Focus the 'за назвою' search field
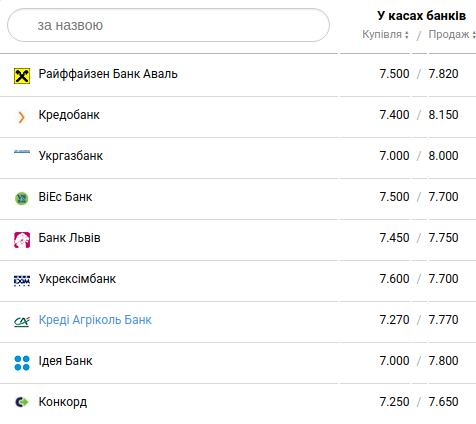This screenshot has width=476, height=424. click(168, 25)
